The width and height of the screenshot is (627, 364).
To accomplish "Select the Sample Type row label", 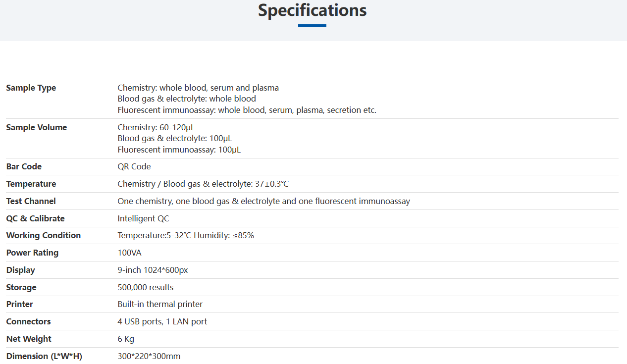I will pos(31,88).
